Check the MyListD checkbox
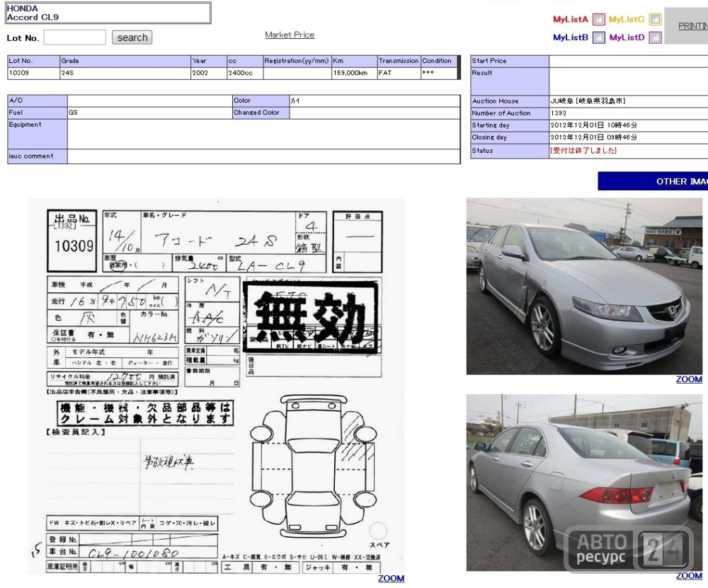Image resolution: width=708 pixels, height=588 pixels. click(x=655, y=38)
